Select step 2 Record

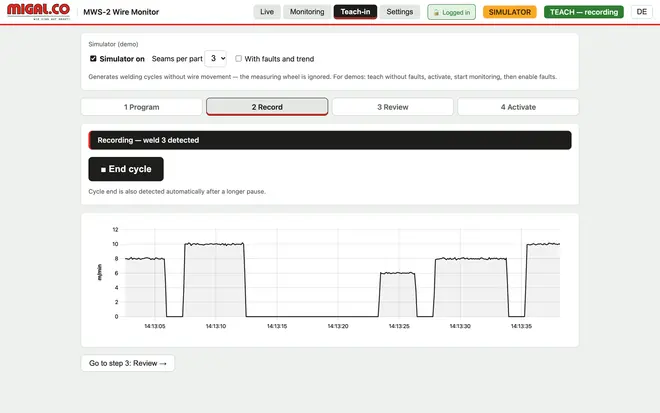[267, 107]
